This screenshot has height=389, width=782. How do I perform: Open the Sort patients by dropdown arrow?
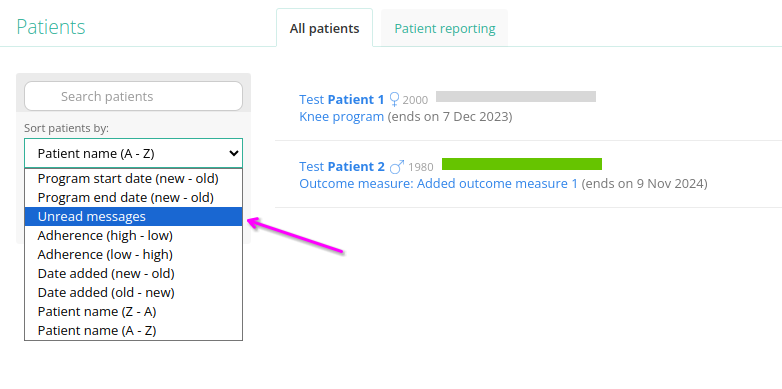[233, 154]
